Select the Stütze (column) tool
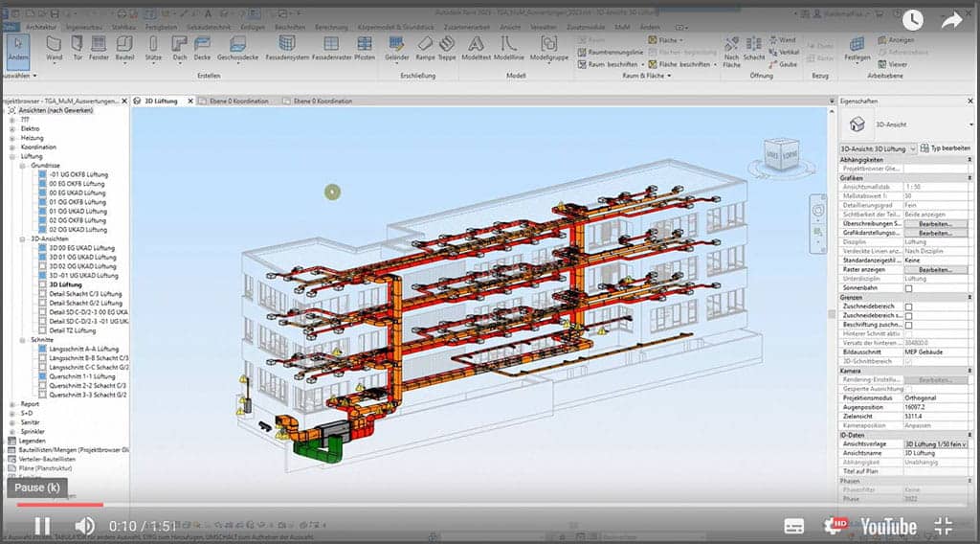Viewport: 980px width, 544px height. 153,48
